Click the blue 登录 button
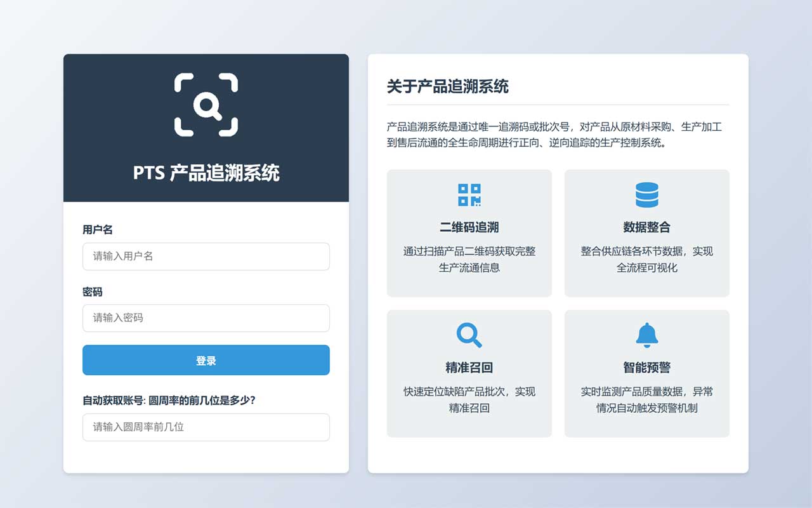Screen dimensions: 812x508 pos(206,360)
